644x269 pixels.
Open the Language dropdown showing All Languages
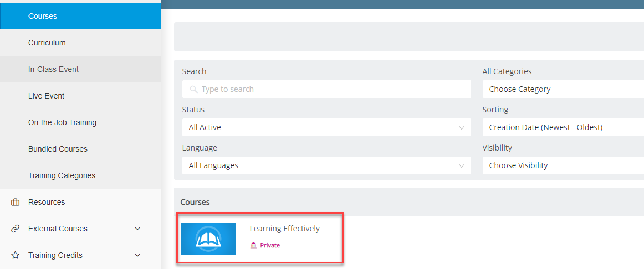(x=326, y=165)
